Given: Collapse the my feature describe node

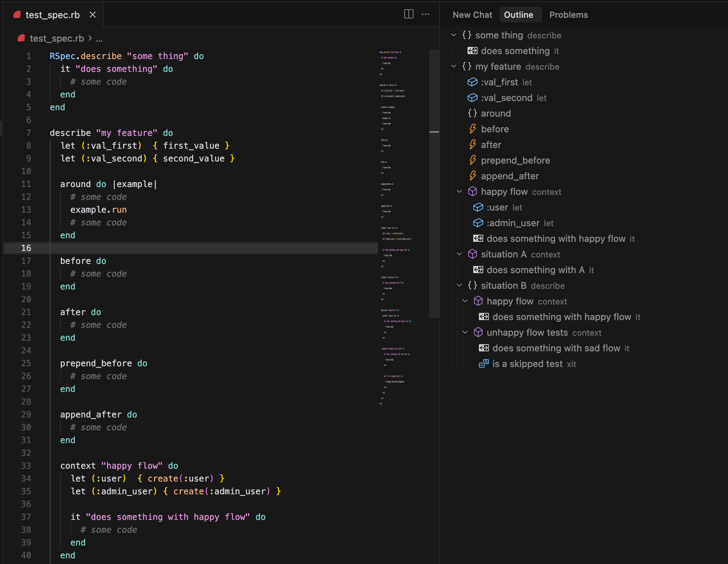Looking at the screenshot, I should coord(454,66).
